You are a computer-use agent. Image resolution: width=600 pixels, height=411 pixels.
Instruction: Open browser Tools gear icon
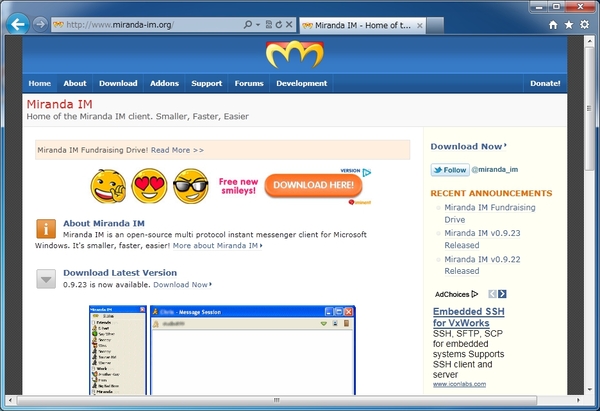click(585, 24)
